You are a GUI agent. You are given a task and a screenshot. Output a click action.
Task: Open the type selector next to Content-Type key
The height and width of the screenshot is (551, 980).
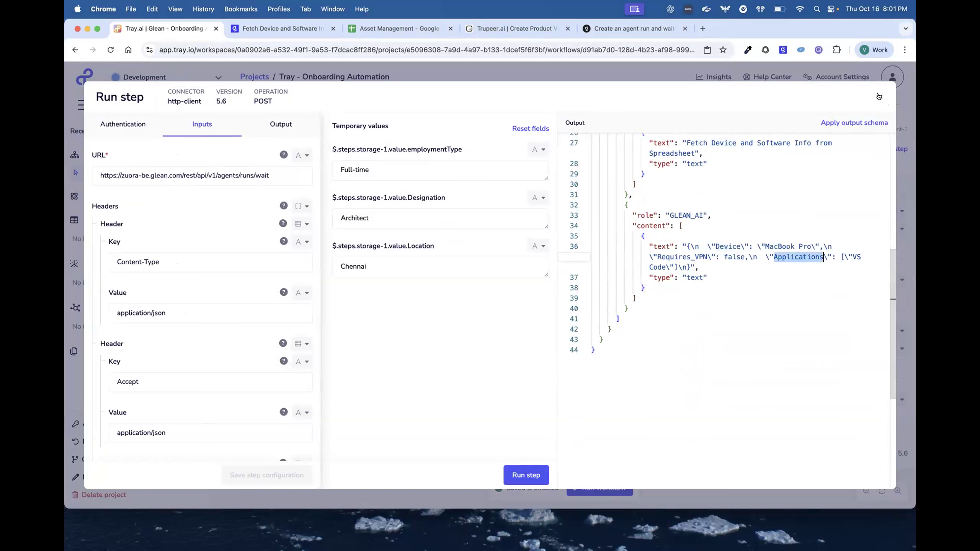302,241
